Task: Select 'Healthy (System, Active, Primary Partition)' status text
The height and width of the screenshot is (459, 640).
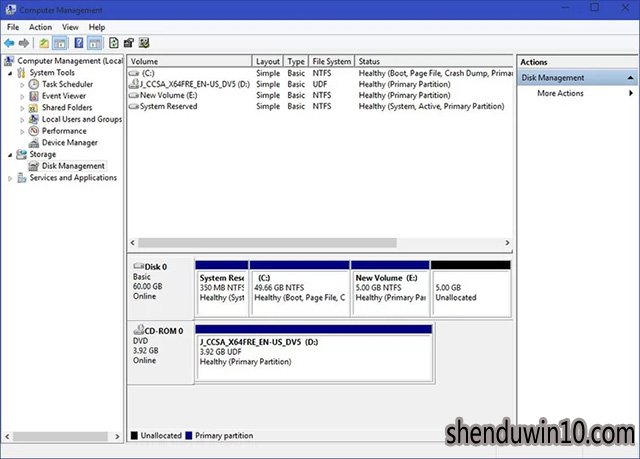Action: tap(431, 106)
